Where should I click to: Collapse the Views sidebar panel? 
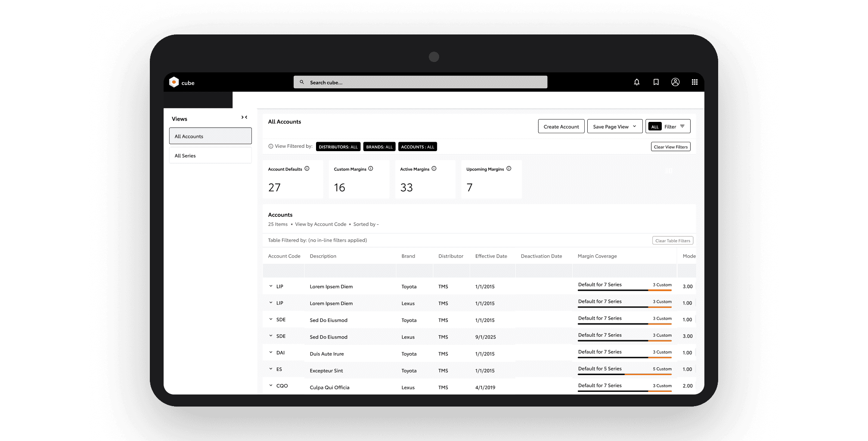pyautogui.click(x=244, y=117)
